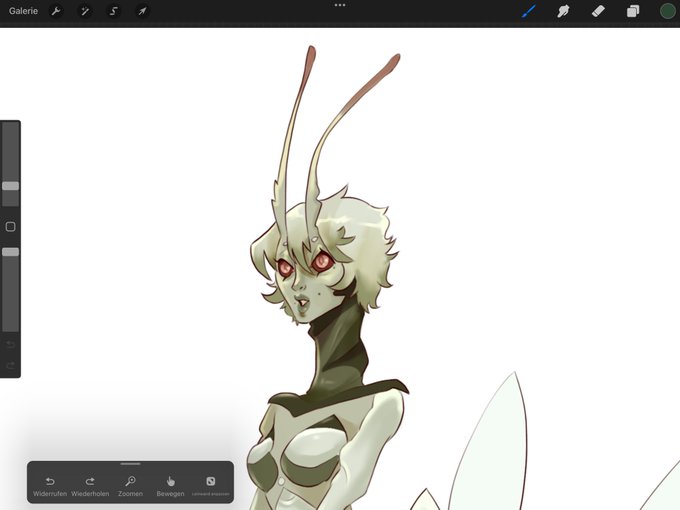Return to the Galerie view
680x510 pixels.
[x=23, y=11]
